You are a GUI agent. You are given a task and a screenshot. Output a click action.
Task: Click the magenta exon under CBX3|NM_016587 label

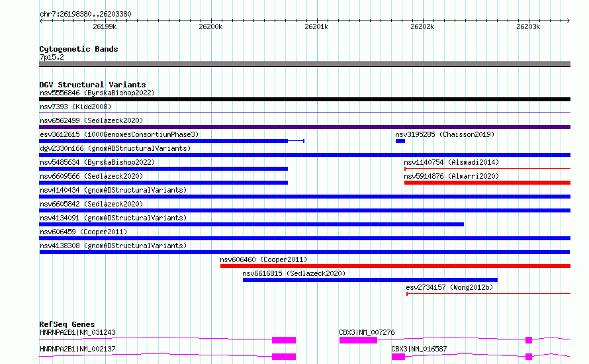point(398,357)
